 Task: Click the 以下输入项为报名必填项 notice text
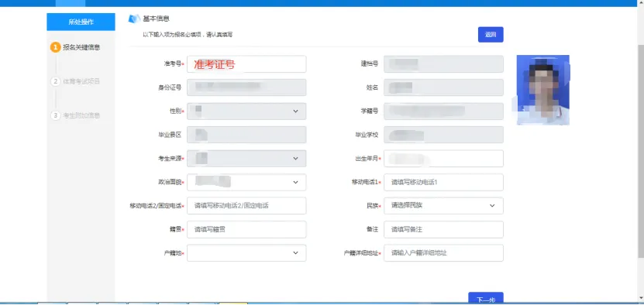click(188, 35)
